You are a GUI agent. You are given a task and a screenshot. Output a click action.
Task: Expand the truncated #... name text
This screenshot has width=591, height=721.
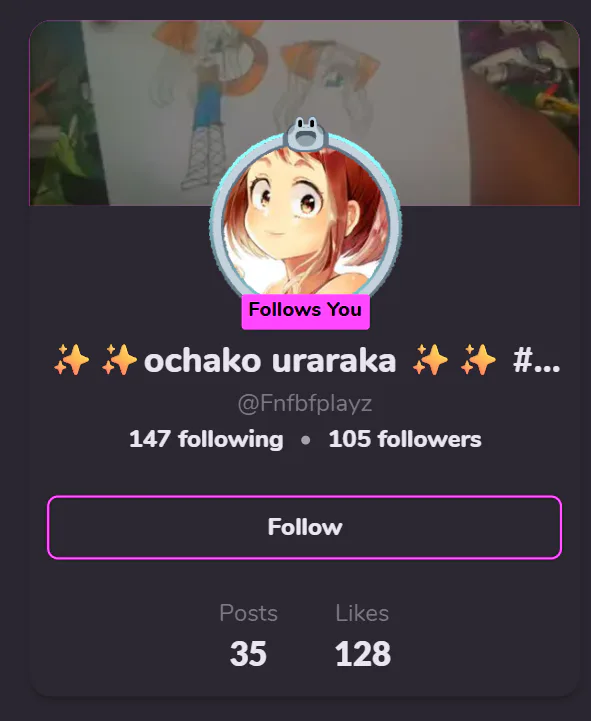[x=536, y=360]
